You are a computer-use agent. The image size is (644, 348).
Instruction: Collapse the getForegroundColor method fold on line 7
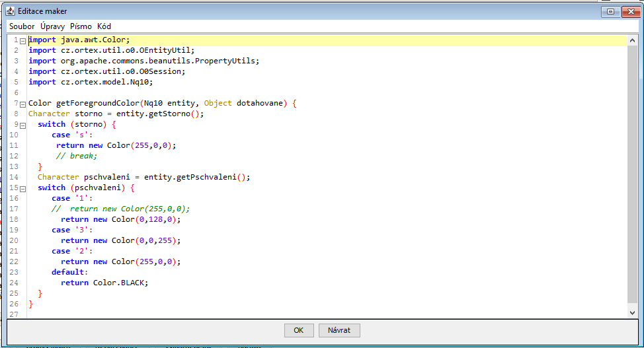coord(22,104)
